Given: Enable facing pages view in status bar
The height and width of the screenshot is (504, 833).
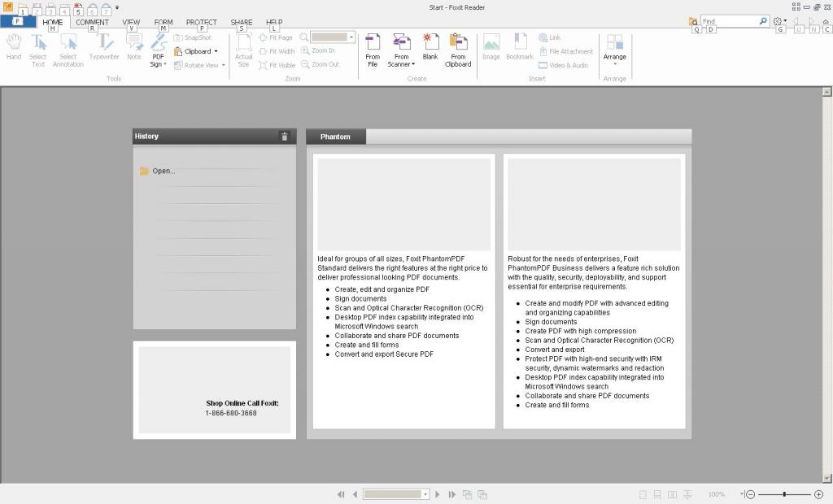Looking at the screenshot, I should tap(672, 494).
